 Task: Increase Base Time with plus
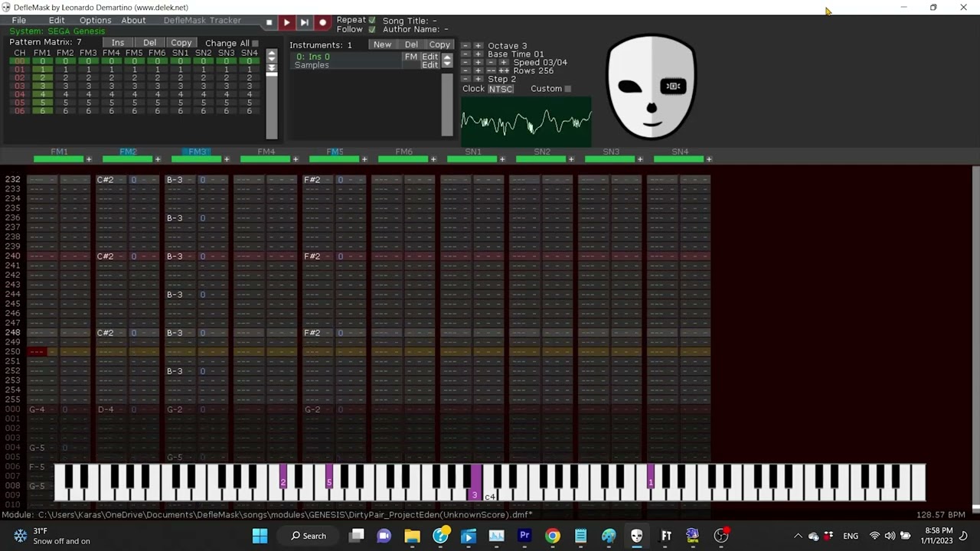tap(479, 54)
